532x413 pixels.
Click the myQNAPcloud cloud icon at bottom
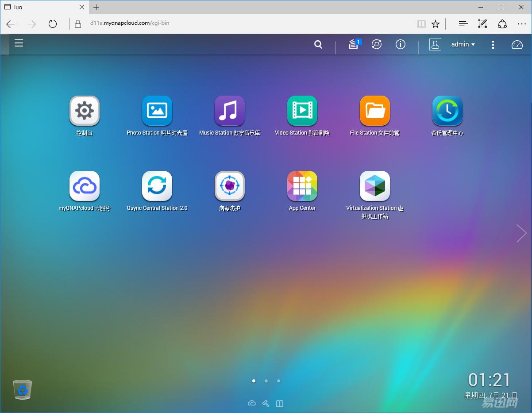(251, 403)
